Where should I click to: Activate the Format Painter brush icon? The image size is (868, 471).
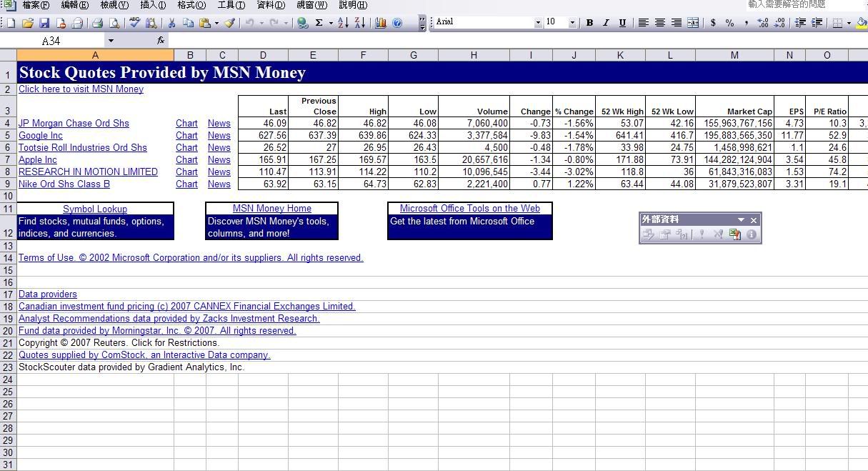(x=229, y=23)
